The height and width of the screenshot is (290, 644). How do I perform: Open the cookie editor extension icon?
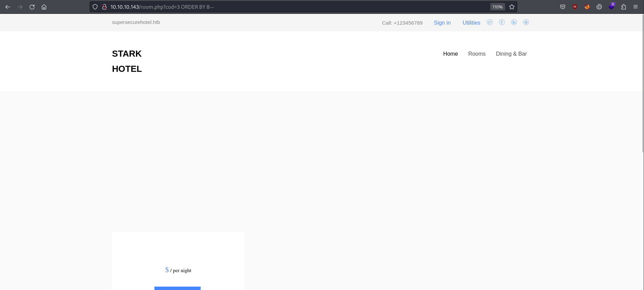coord(599,7)
